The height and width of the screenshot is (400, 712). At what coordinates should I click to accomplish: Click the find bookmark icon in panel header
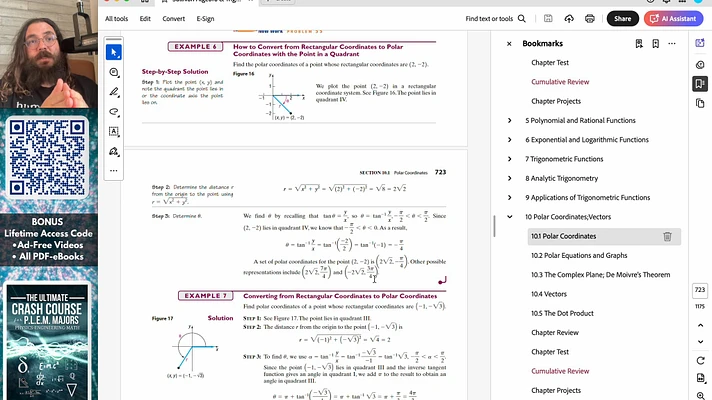tap(639, 44)
